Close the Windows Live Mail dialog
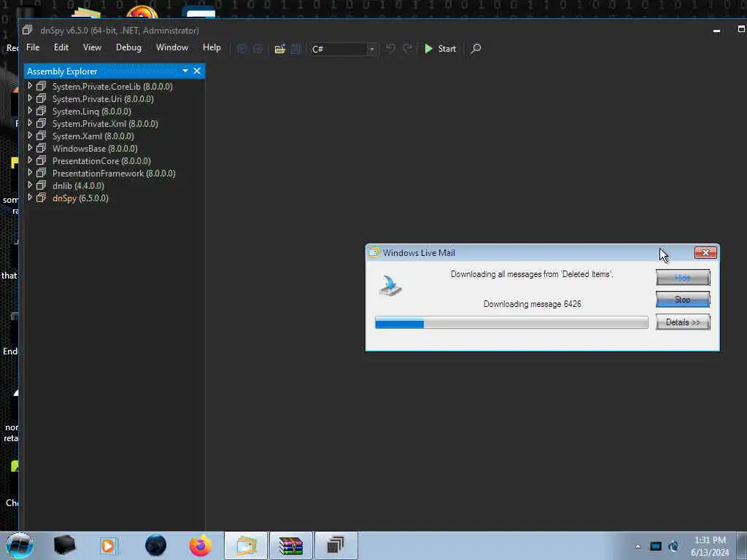 [705, 252]
